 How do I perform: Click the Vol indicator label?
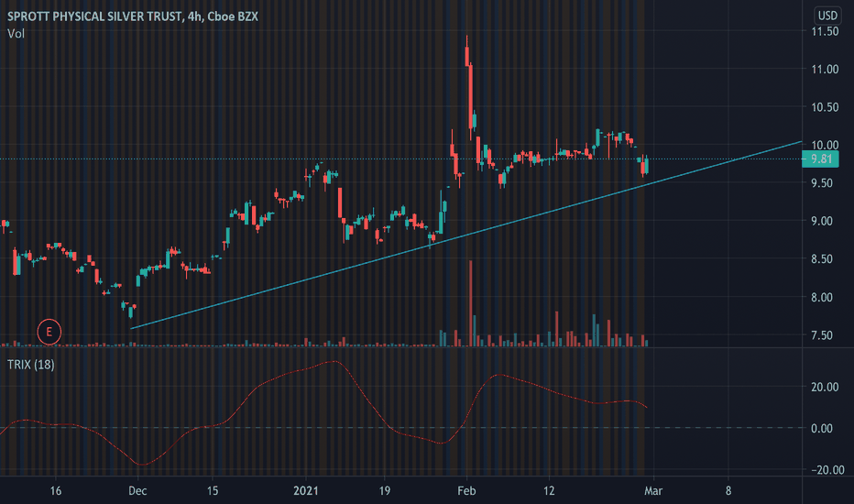point(16,34)
